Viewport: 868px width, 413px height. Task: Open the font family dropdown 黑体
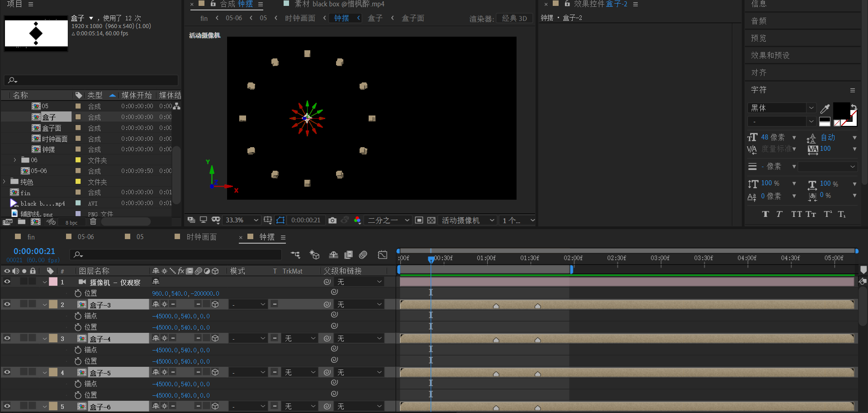pos(782,108)
